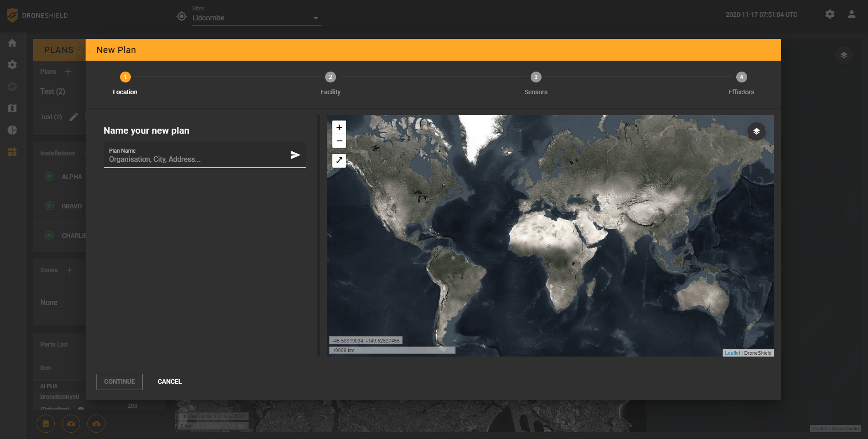Expand the map to fullscreen
The image size is (868, 439).
pos(339,160)
